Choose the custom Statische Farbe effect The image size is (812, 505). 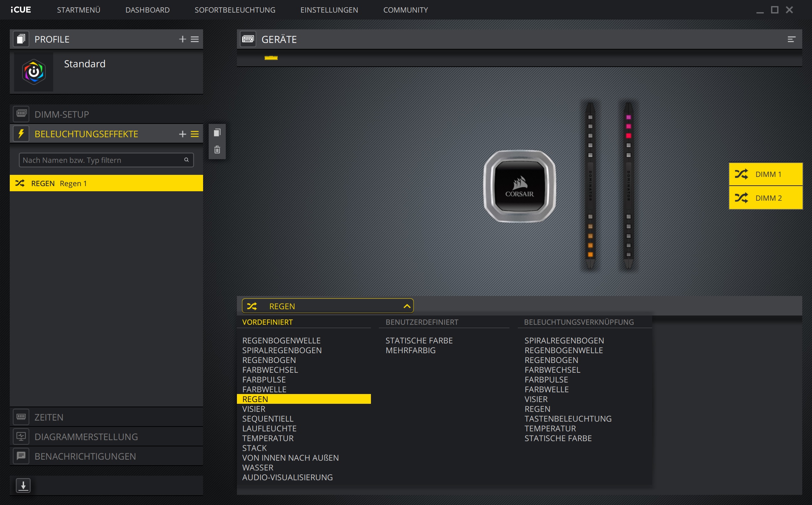(419, 340)
